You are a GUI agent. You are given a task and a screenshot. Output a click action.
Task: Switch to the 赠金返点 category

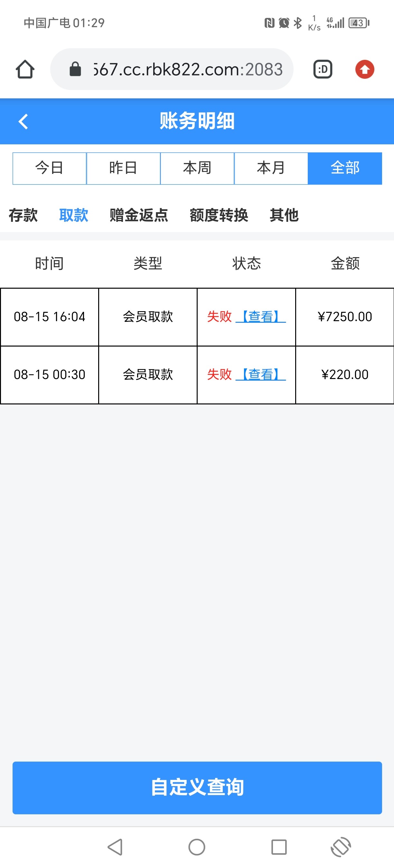[x=139, y=215]
